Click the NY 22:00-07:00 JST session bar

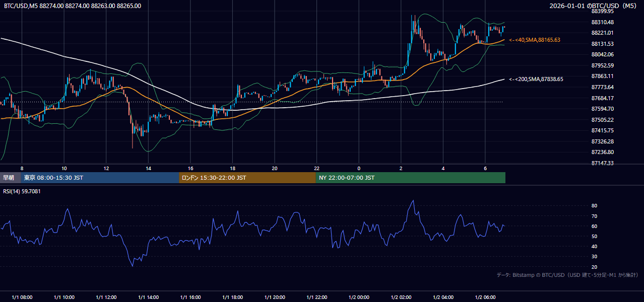[x=411, y=178]
